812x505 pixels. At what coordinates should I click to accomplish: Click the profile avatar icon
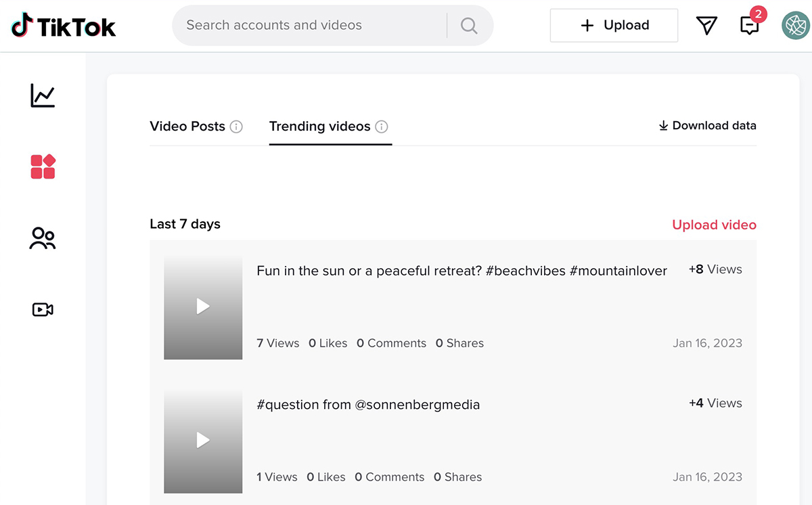(795, 26)
